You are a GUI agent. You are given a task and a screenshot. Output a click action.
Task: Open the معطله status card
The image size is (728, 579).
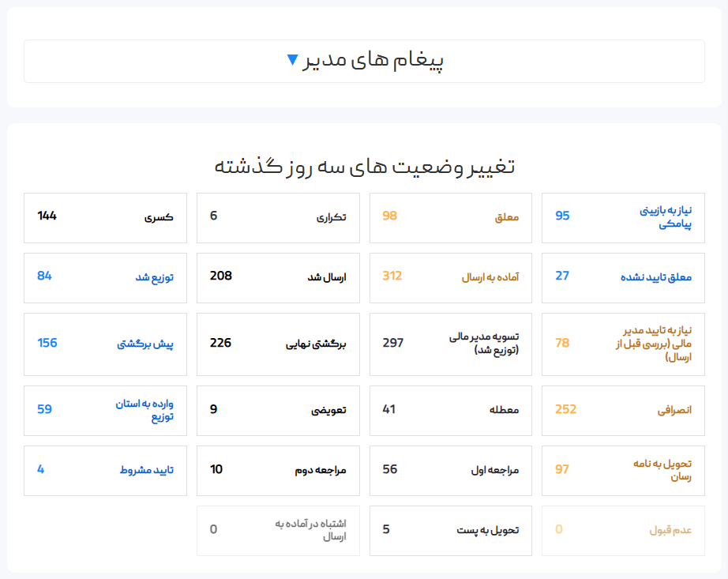click(451, 410)
